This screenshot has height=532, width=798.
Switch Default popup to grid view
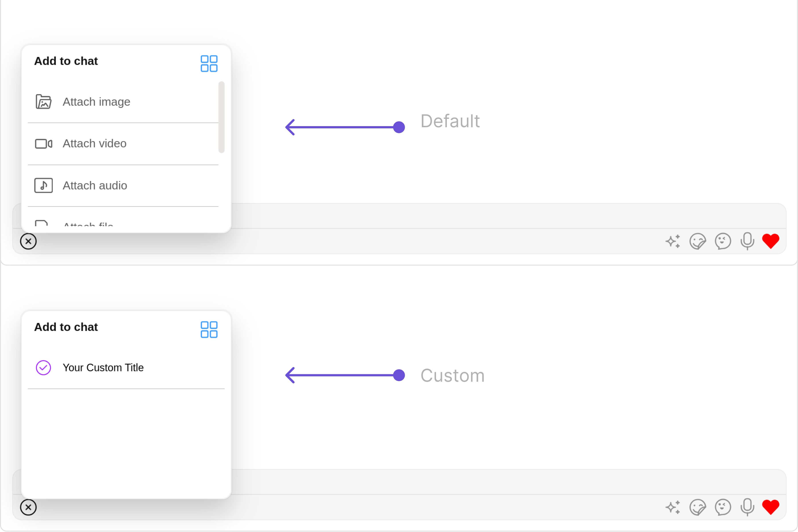click(x=209, y=63)
